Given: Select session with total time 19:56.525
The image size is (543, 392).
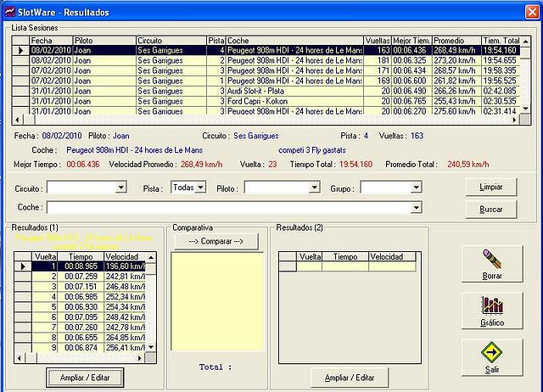Looking at the screenshot, I should [266, 81].
